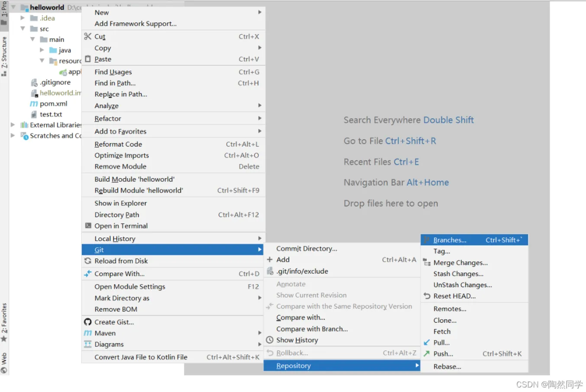Click the External Libraries icon

24,125
